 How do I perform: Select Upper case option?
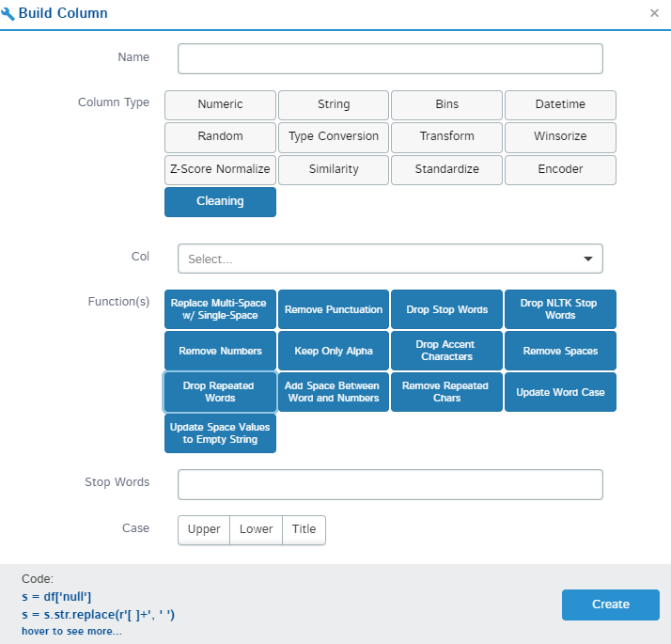(x=204, y=529)
